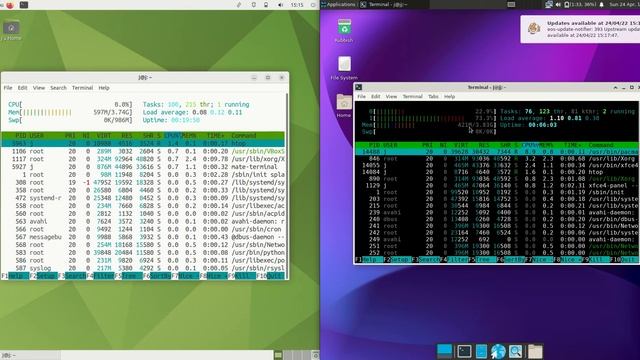Screen dimensions: 640x360
Task: Click the clock showing 15:15
Action: pos(297,5)
